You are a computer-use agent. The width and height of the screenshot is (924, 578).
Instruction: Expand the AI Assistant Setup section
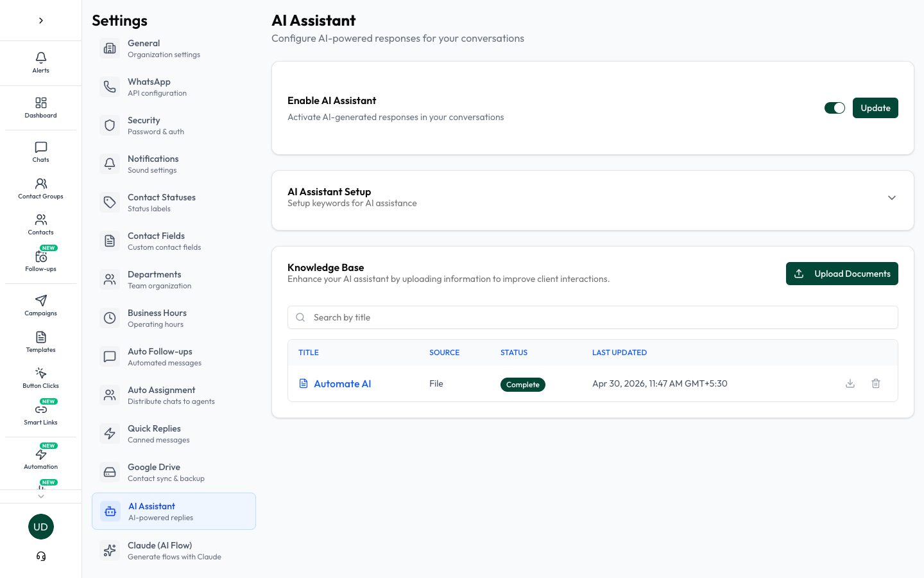(x=892, y=198)
